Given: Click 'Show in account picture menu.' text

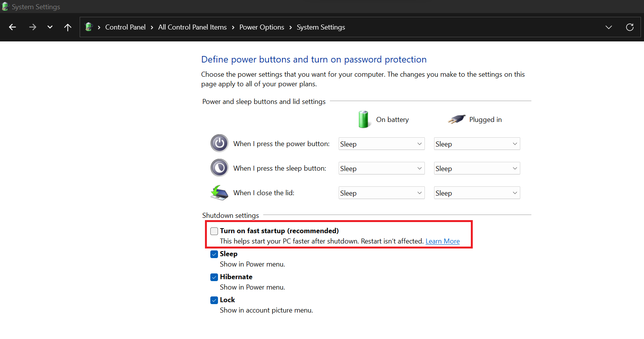Looking at the screenshot, I should pos(266,310).
